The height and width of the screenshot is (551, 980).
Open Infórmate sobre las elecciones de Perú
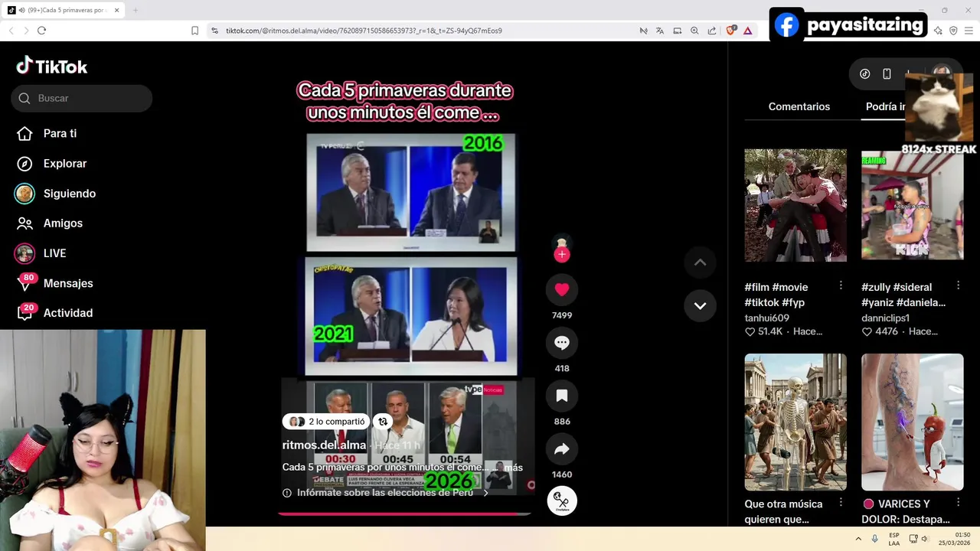(x=386, y=493)
